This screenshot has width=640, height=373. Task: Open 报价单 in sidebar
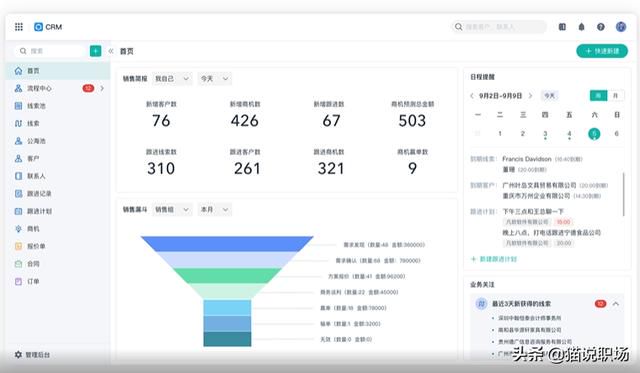[58, 246]
